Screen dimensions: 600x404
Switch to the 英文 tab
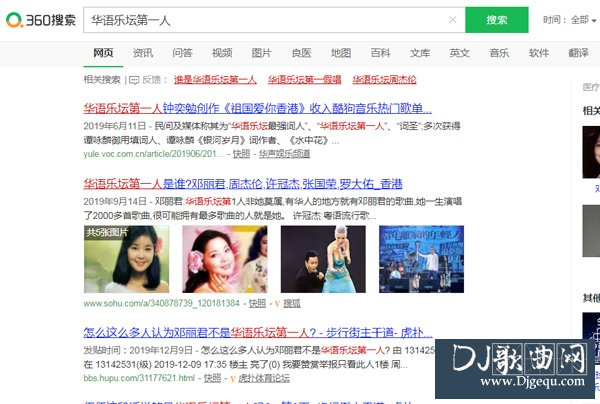click(460, 53)
